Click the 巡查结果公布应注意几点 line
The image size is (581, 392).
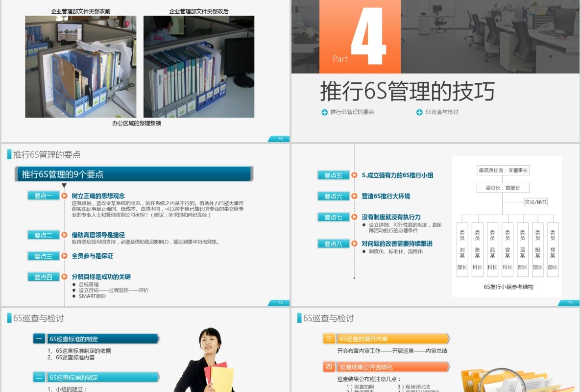point(369,379)
